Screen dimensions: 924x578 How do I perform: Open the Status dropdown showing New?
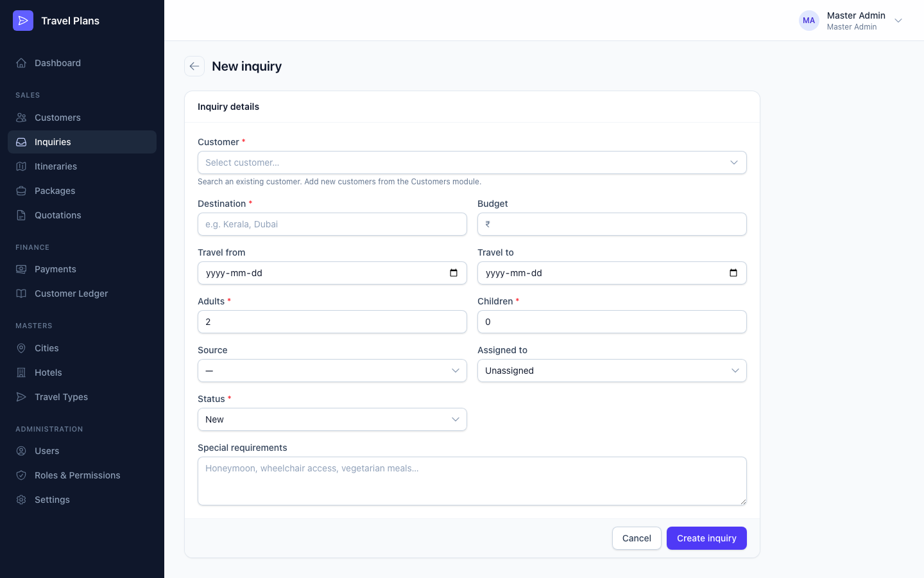332,419
